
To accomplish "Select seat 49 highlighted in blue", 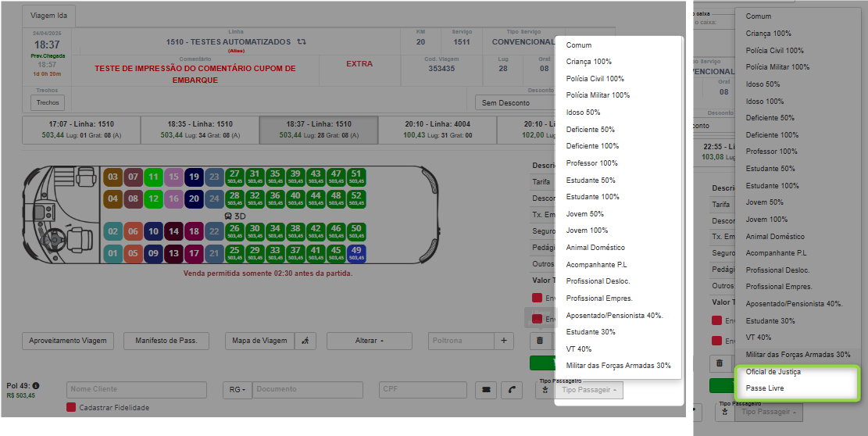I will [x=356, y=253].
